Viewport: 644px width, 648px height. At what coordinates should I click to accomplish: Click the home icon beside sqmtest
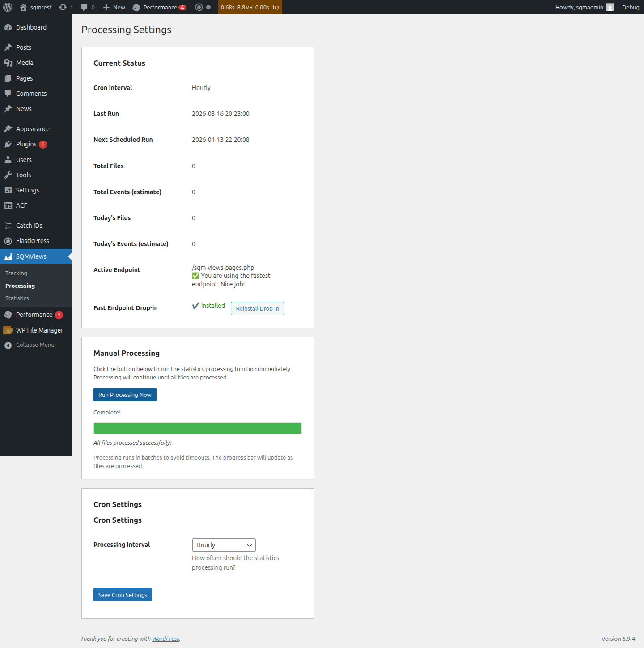[23, 7]
